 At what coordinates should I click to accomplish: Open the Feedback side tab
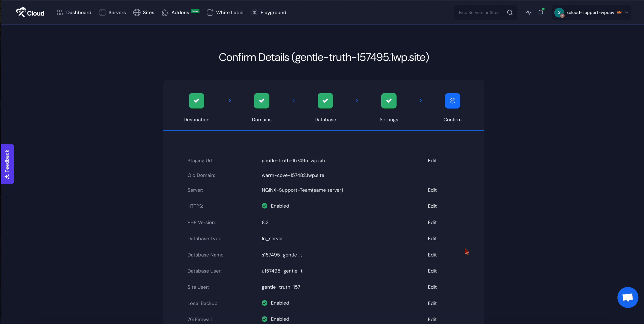tap(7, 164)
